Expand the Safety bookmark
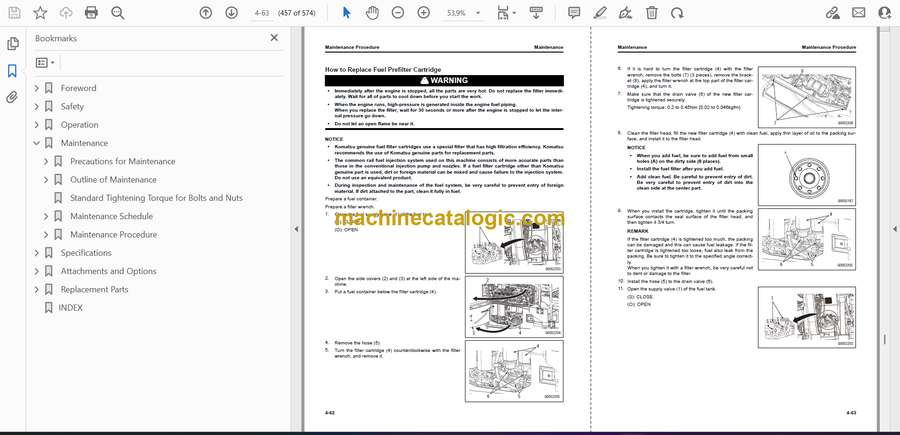This screenshot has height=435, width=900. click(37, 106)
